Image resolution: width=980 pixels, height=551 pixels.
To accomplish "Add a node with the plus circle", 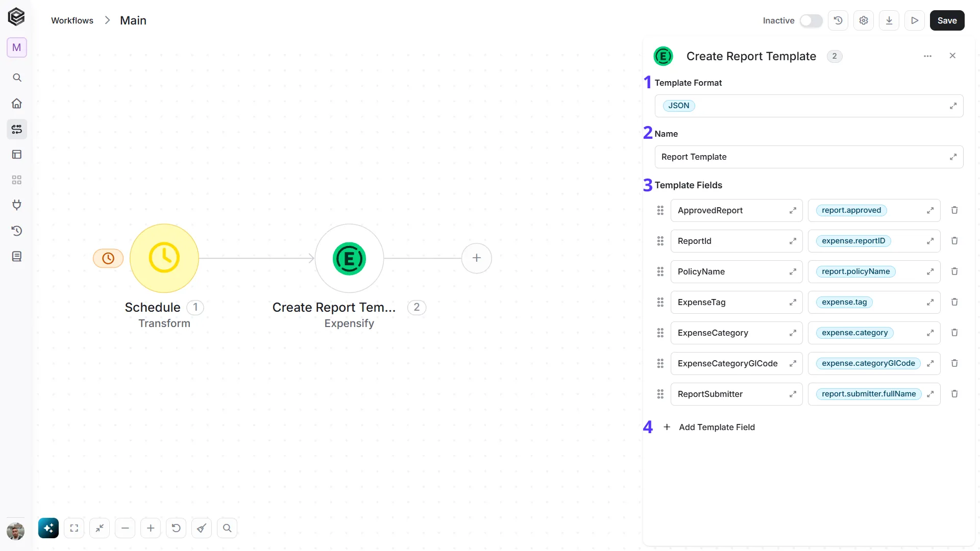I will pos(476,258).
